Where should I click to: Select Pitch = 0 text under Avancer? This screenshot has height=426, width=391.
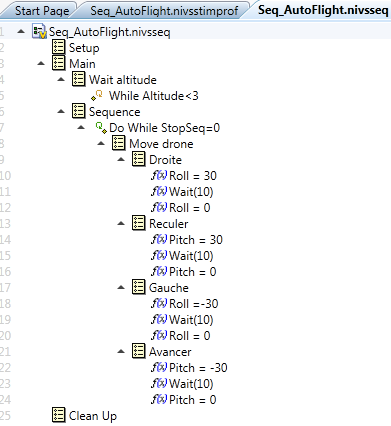[x=193, y=400]
